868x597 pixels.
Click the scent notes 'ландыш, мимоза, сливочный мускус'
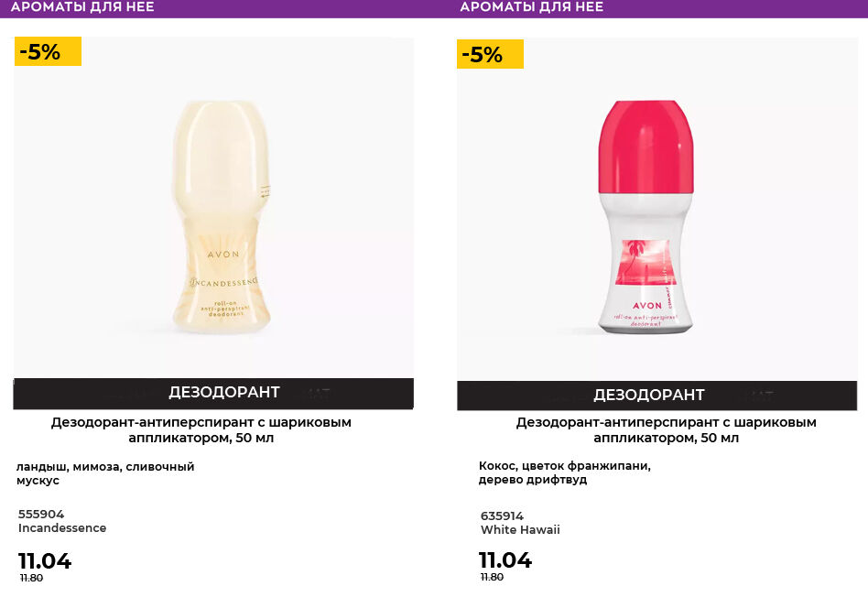[x=105, y=473]
